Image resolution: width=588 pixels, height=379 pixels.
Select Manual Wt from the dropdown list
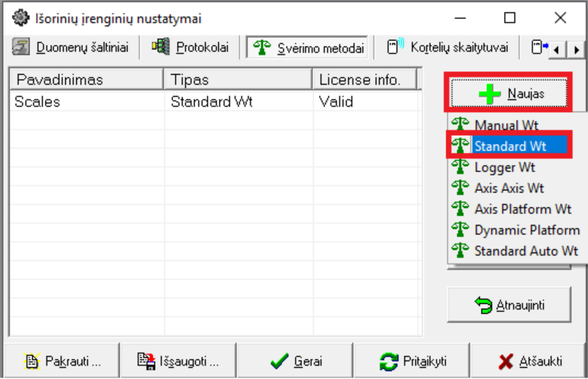(x=507, y=126)
